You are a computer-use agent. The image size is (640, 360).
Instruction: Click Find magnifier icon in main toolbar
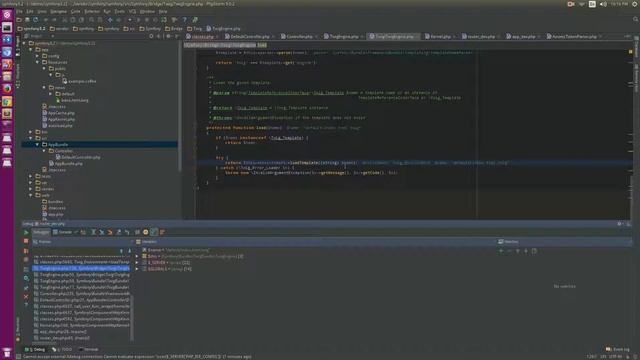pyautogui.click(x=91, y=20)
